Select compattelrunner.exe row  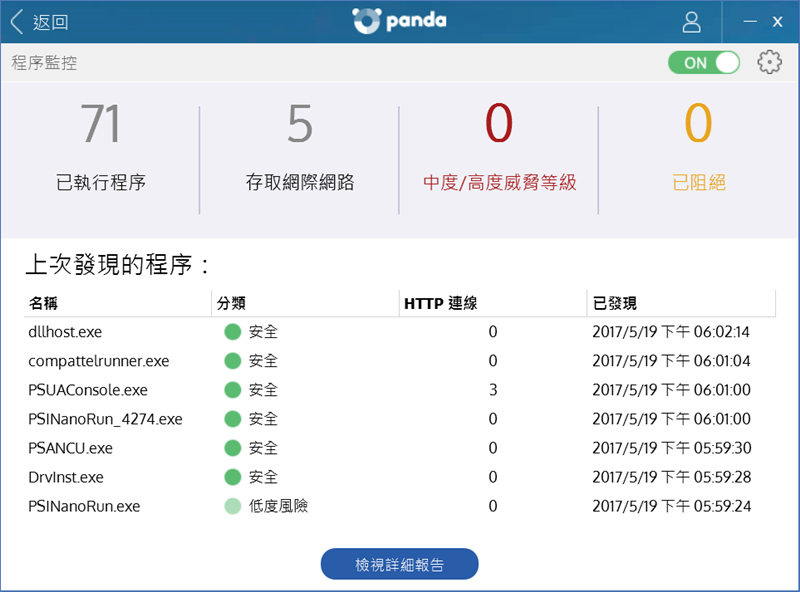pos(100,361)
